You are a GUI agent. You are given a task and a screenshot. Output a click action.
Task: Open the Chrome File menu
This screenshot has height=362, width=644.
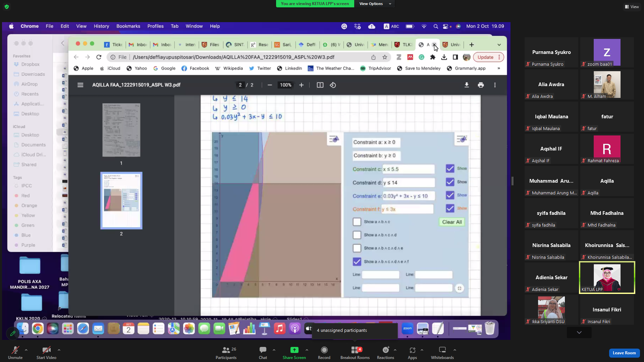pyautogui.click(x=50, y=26)
